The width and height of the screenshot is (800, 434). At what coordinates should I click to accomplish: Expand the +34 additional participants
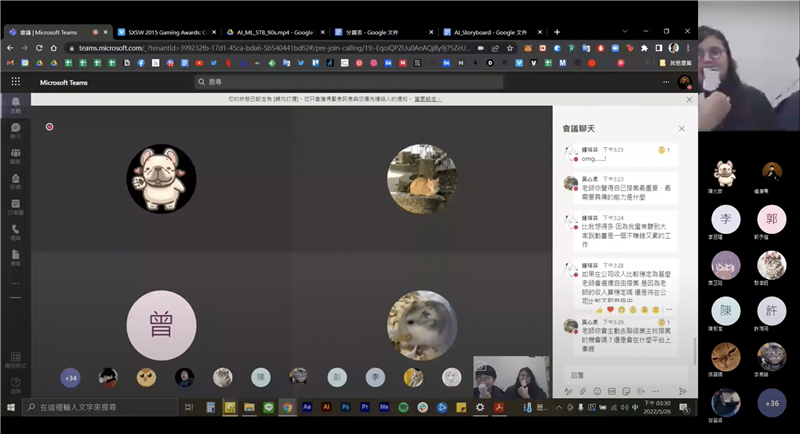tap(70, 377)
